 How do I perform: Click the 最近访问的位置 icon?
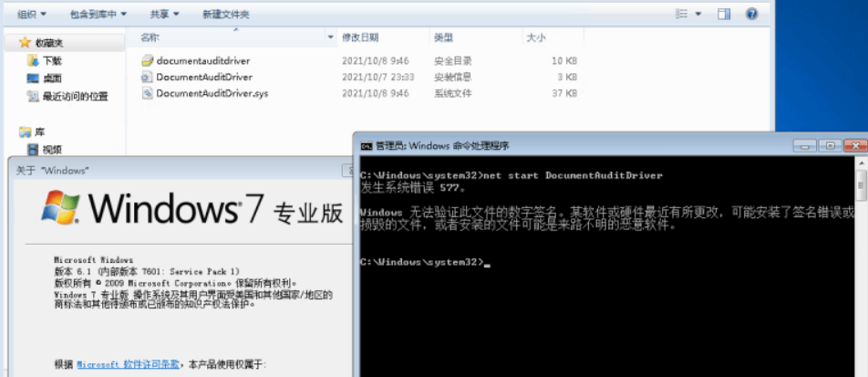pos(33,97)
